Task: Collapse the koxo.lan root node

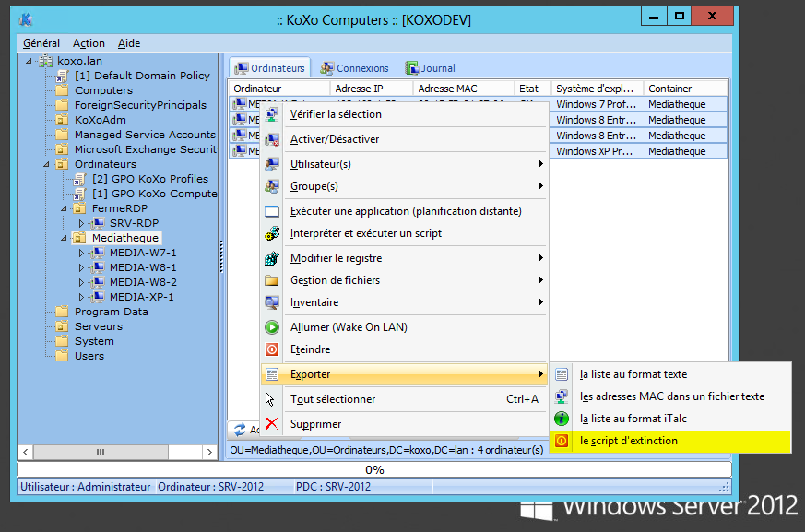Action: [x=29, y=61]
